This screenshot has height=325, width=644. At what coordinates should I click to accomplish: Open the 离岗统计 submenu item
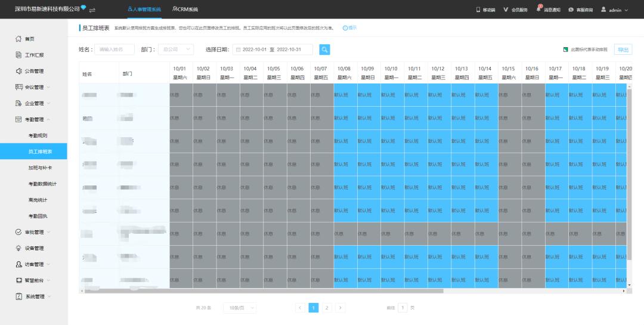coord(38,200)
